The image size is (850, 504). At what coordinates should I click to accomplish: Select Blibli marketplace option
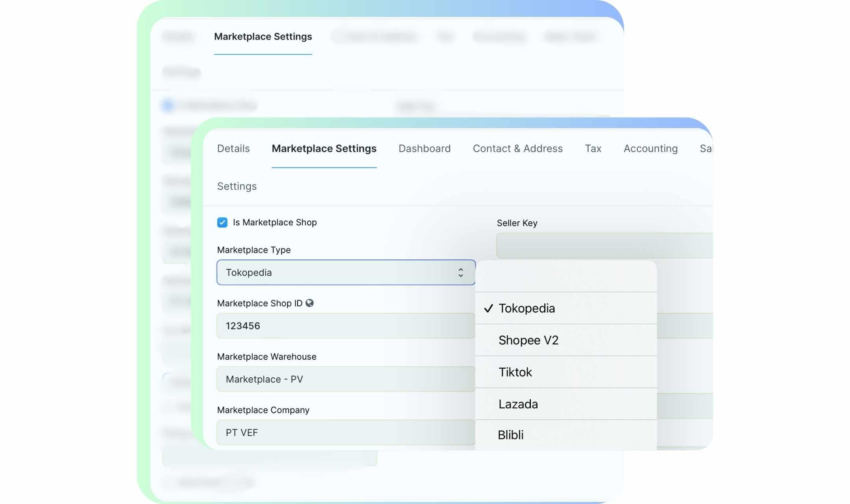pos(510,435)
